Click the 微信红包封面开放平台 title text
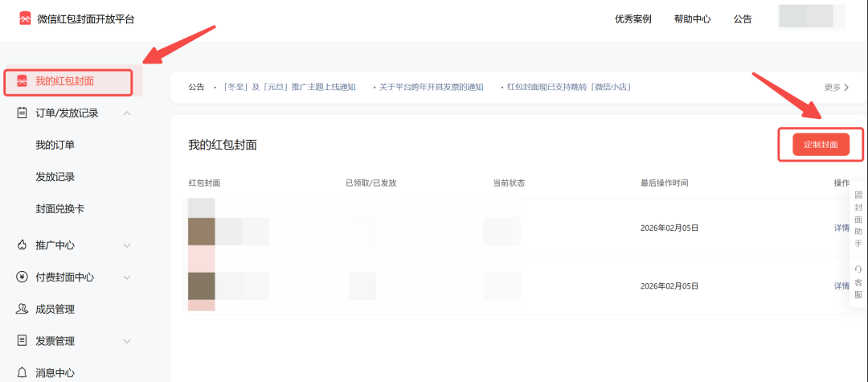The height and width of the screenshot is (382, 868). [86, 19]
